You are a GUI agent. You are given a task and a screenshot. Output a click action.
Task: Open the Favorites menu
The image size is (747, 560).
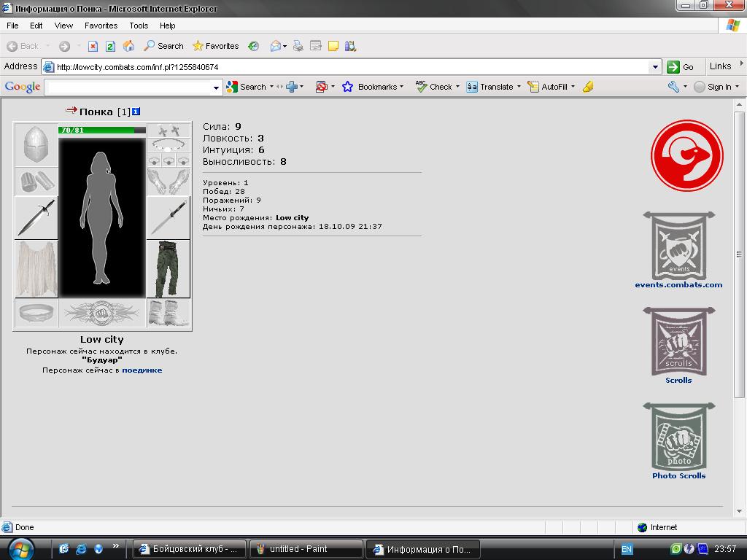101,26
